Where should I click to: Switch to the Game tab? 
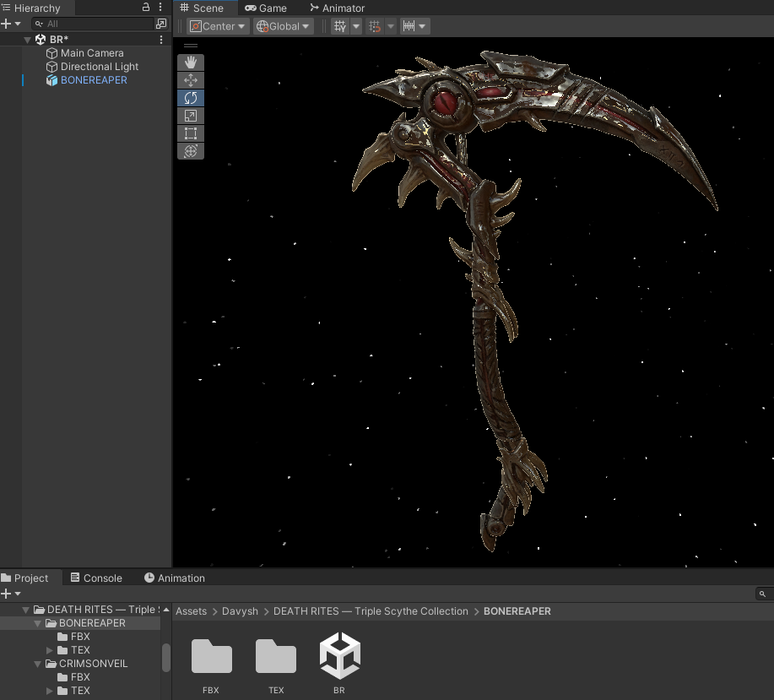point(266,8)
